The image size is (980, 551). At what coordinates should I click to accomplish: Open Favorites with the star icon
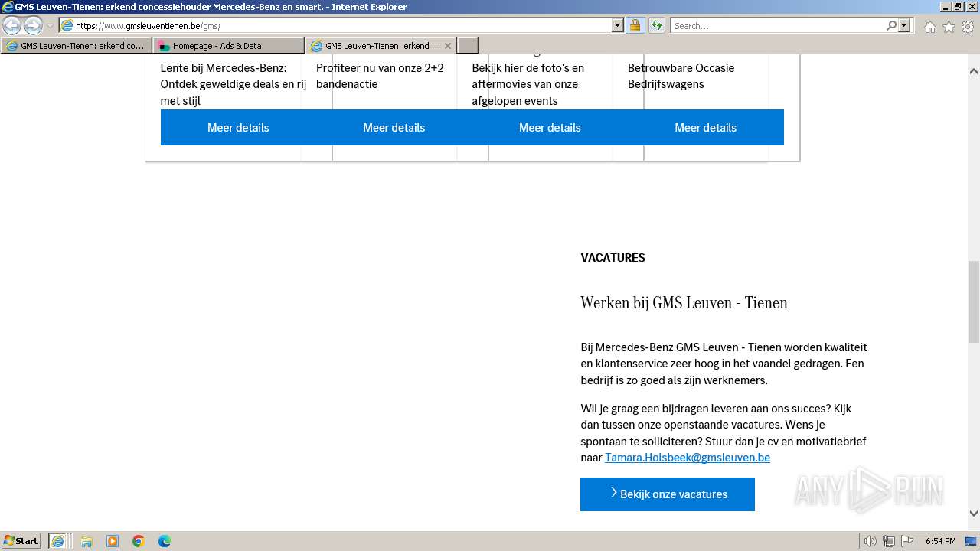point(949,27)
